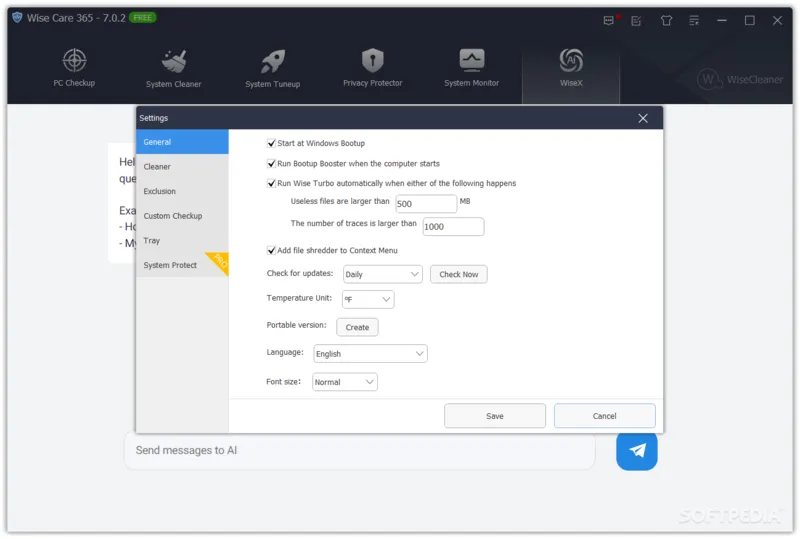
Task: Uncheck Start at Windows Bootup
Action: [x=272, y=144]
